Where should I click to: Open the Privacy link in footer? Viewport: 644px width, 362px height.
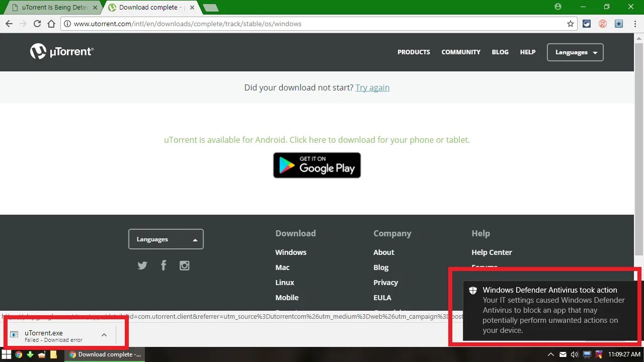point(385,283)
